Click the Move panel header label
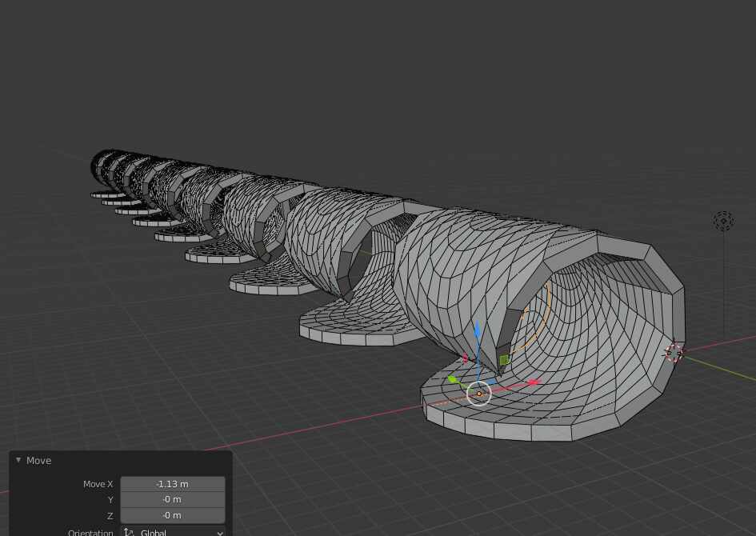This screenshot has width=756, height=536. pyautogui.click(x=38, y=460)
